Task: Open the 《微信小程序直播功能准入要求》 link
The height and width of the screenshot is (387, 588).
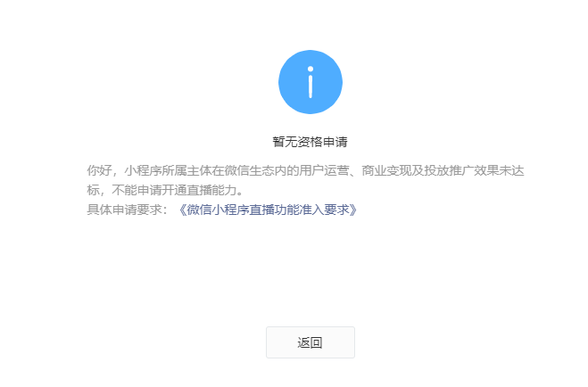Action: coord(268,210)
